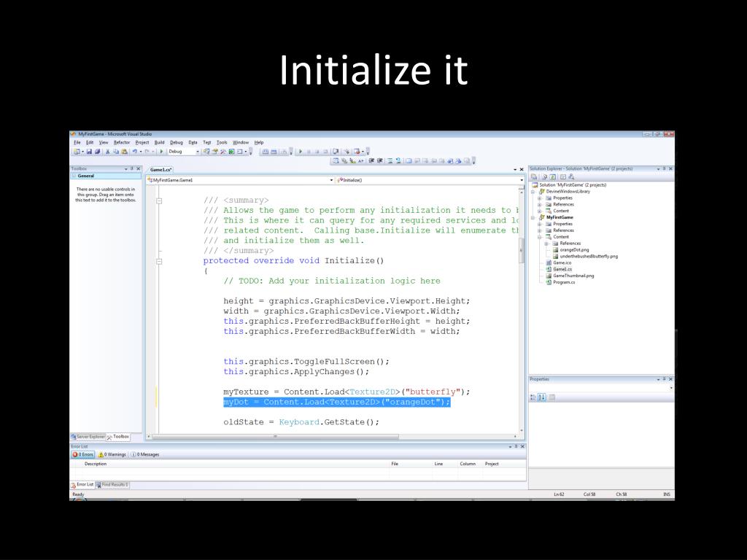Viewport: 747px width, 560px height.
Task: Expand MyFirstGame Properties node
Action: pyautogui.click(x=539, y=224)
